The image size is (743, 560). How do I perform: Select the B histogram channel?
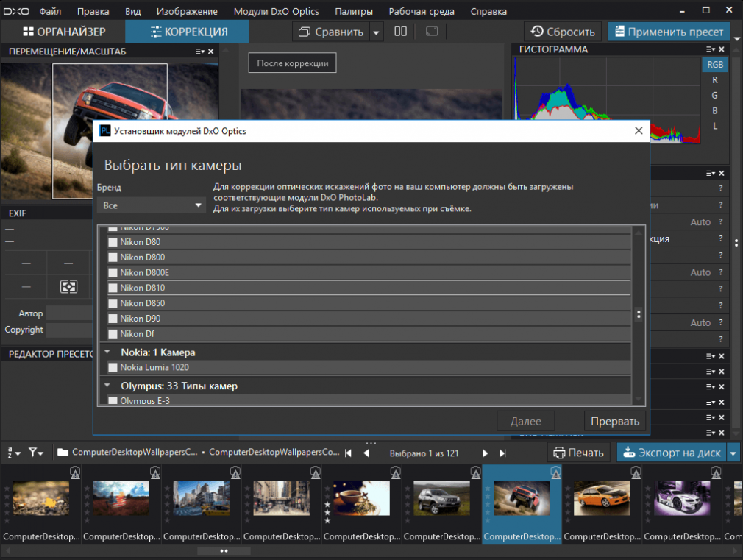click(715, 110)
